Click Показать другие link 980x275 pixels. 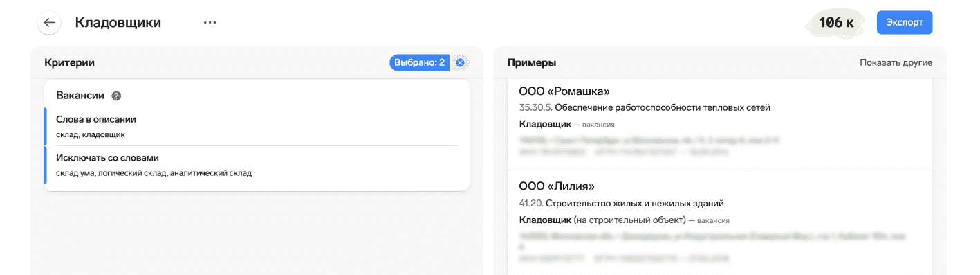point(896,63)
